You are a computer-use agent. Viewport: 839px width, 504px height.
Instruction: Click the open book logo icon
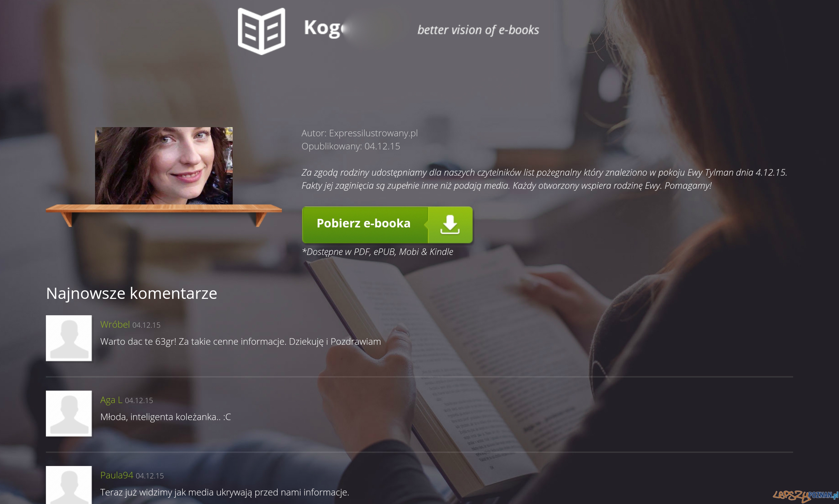tap(261, 31)
